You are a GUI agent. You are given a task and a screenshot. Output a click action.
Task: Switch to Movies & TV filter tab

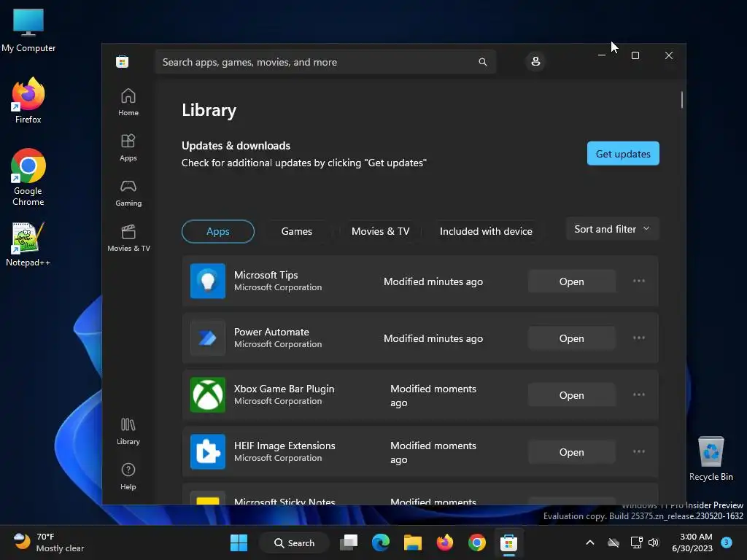pos(380,231)
